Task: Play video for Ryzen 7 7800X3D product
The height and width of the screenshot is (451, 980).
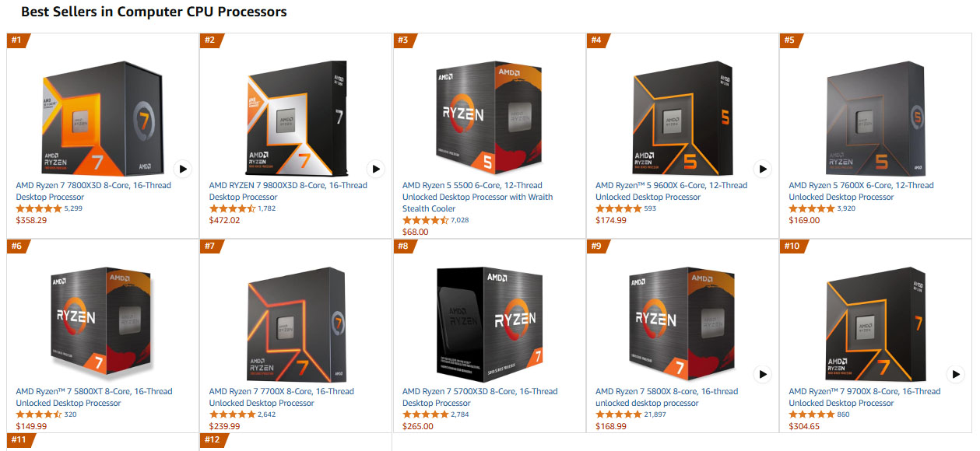Action: [182, 168]
